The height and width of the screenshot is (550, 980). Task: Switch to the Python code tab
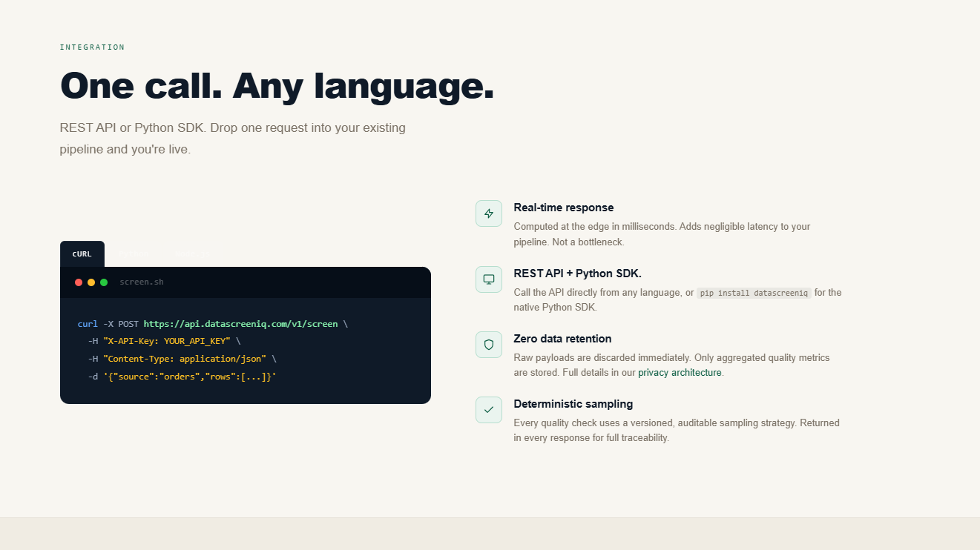(x=134, y=254)
